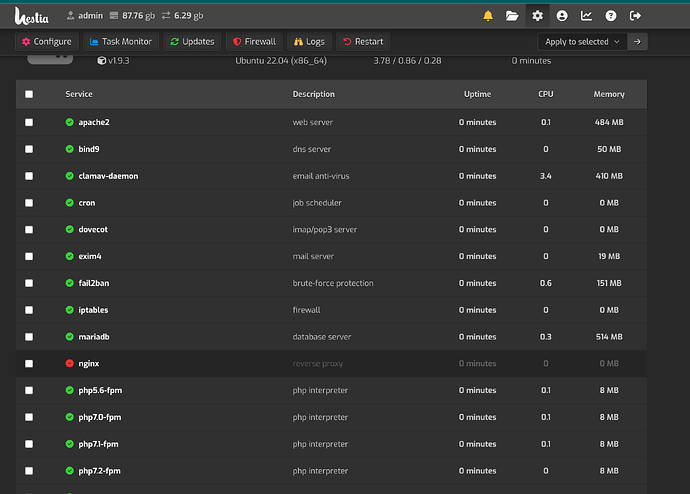This screenshot has height=494, width=690.
Task: Click the green status icon for apache2
Action: click(70, 122)
